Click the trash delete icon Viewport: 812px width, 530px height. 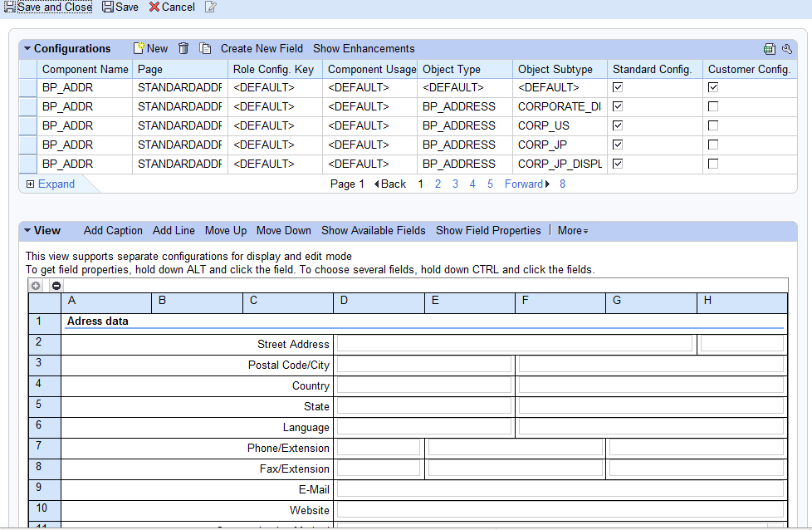click(x=183, y=48)
